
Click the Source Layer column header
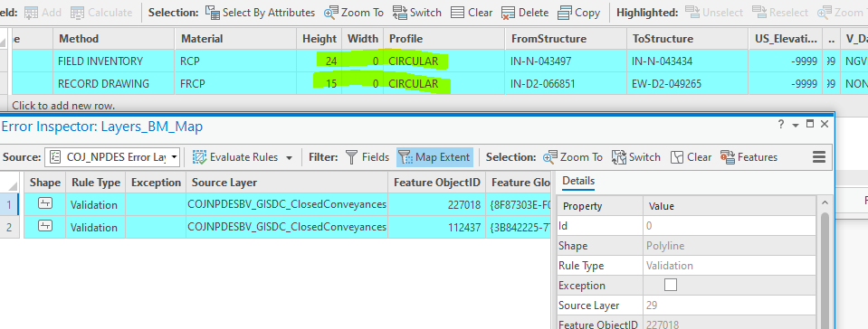[x=287, y=183]
